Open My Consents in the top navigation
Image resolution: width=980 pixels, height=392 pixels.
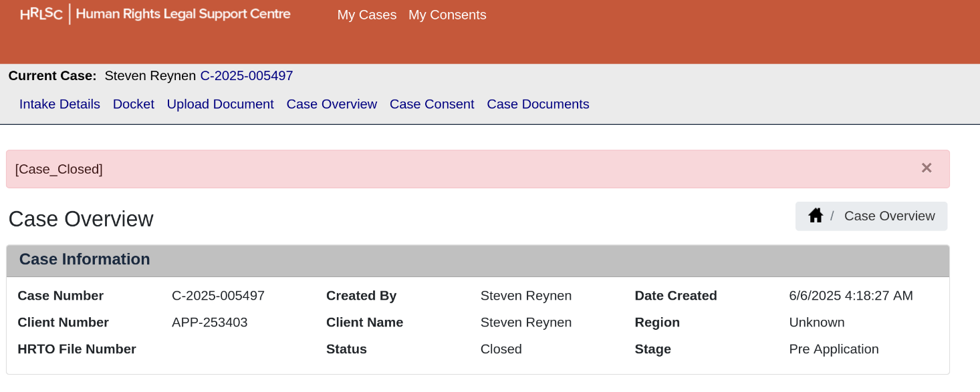click(447, 15)
